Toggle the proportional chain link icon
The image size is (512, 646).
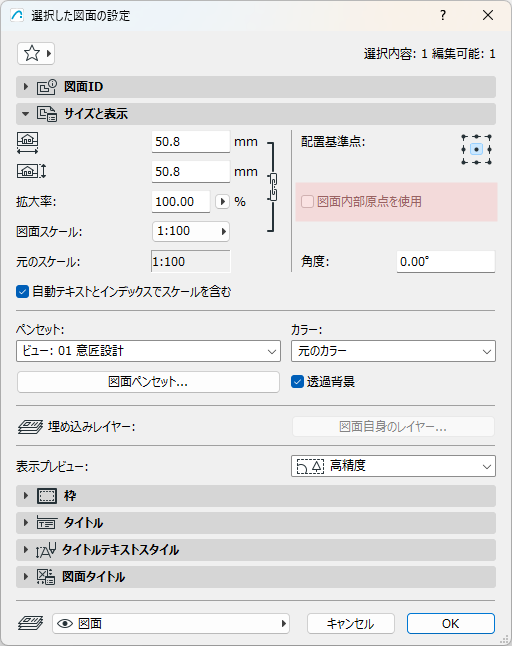tap(273, 187)
